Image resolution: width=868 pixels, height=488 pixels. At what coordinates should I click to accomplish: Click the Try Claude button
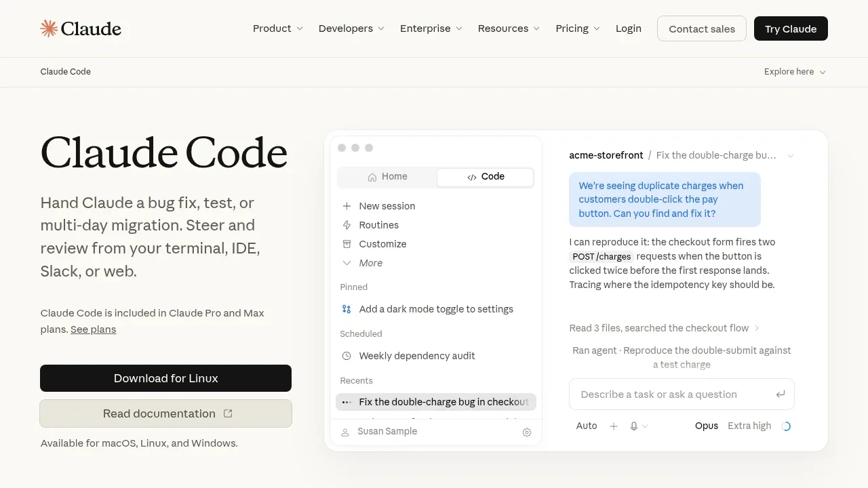coord(791,28)
